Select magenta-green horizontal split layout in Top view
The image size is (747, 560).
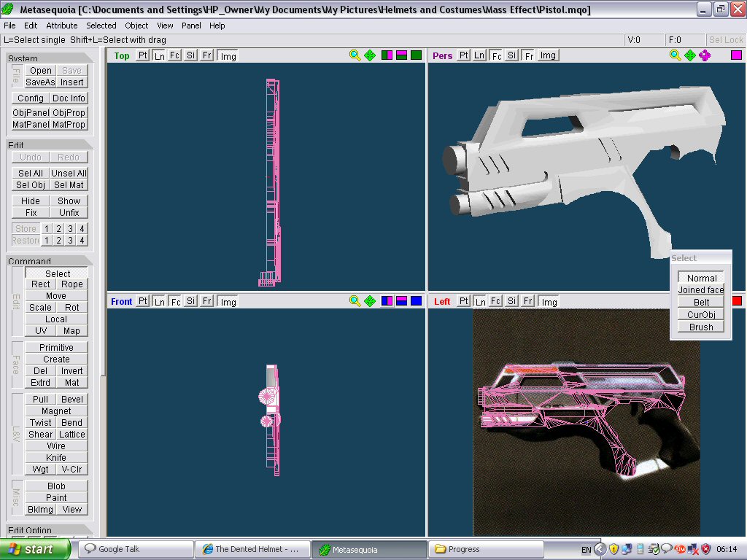402,55
